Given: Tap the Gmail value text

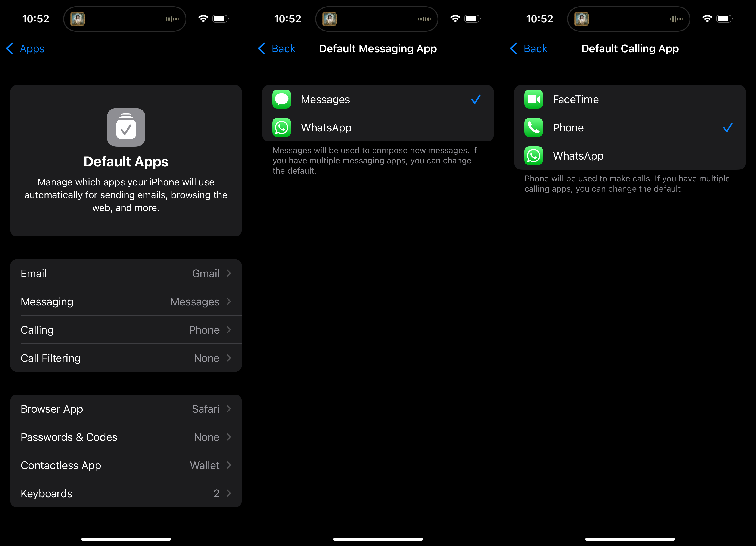Looking at the screenshot, I should tap(206, 273).
